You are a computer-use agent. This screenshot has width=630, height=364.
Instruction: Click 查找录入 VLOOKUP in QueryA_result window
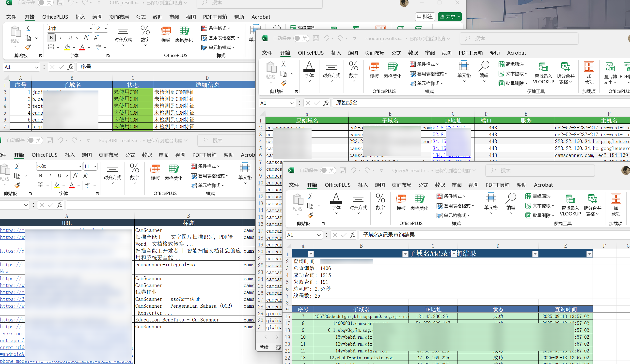(x=570, y=205)
